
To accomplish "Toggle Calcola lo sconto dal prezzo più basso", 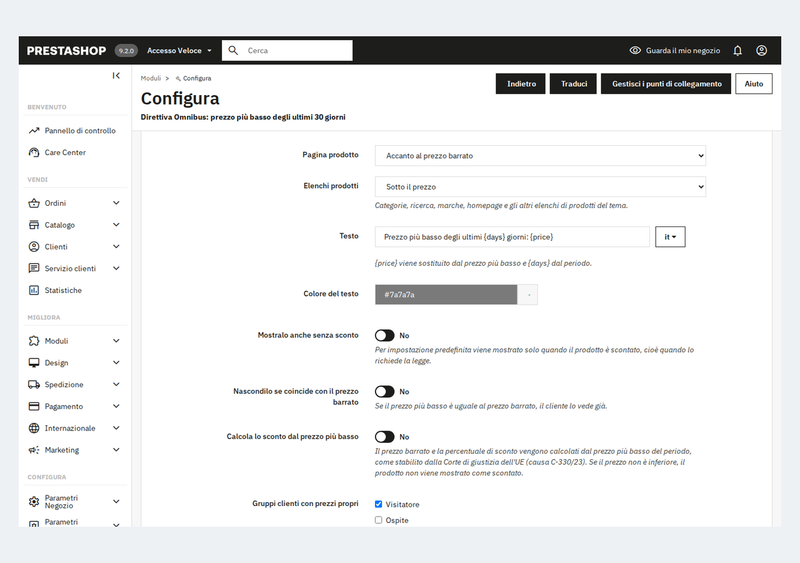I will [x=385, y=437].
